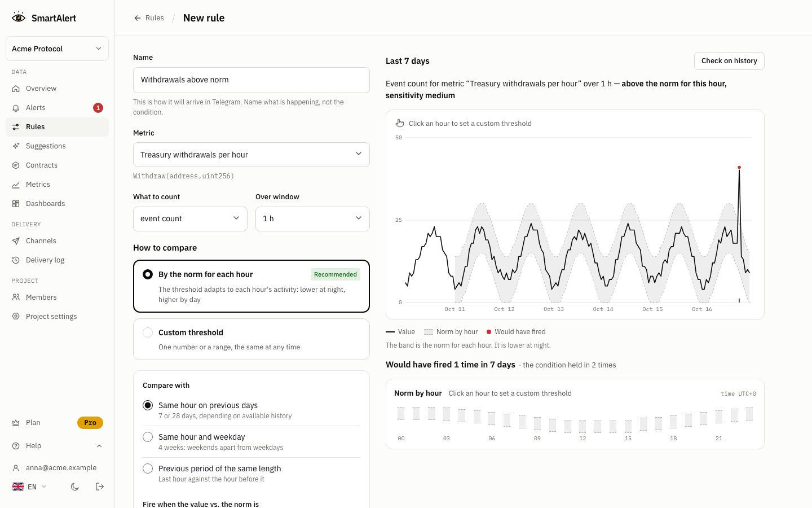This screenshot has height=508, width=812.
Task: Click the Alerts bell icon
Action: 16,108
